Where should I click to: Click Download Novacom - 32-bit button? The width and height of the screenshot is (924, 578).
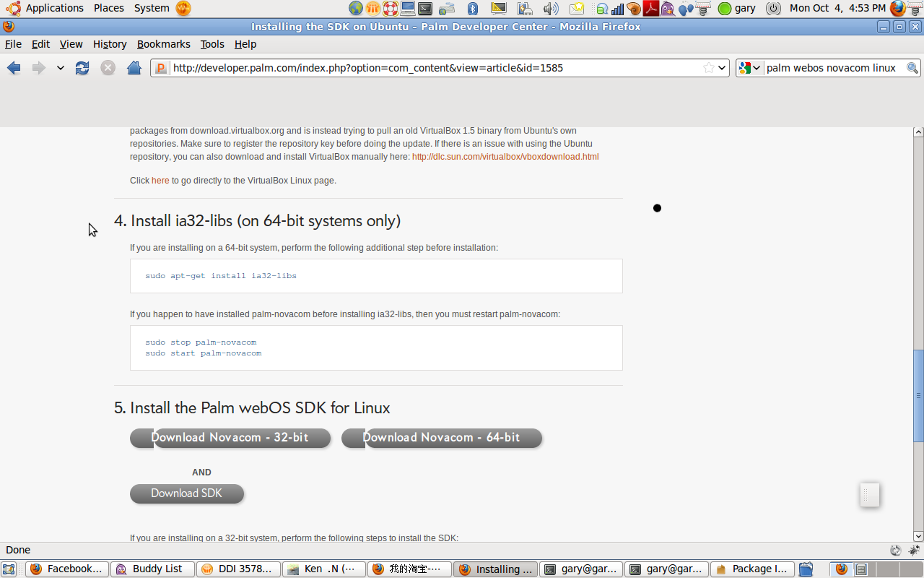[x=230, y=438]
